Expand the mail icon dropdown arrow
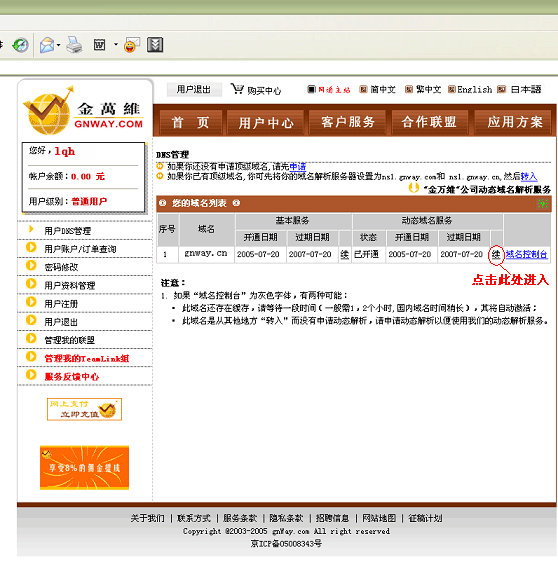The height and width of the screenshot is (564, 558). coord(59,45)
